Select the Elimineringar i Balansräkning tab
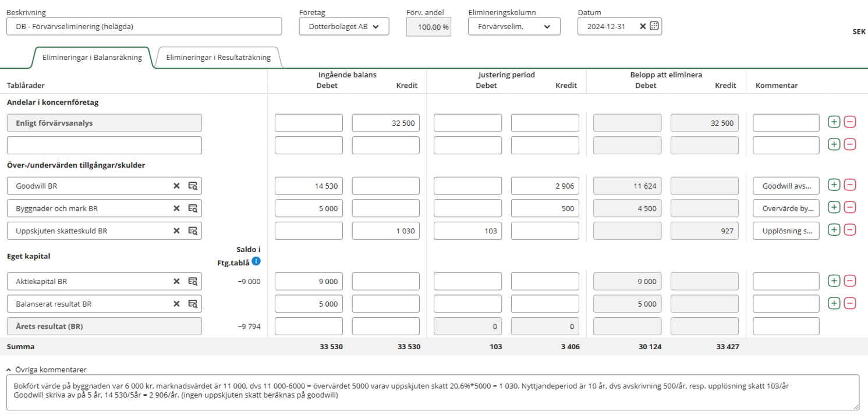Image resolution: width=868 pixels, height=415 pixels. point(92,58)
